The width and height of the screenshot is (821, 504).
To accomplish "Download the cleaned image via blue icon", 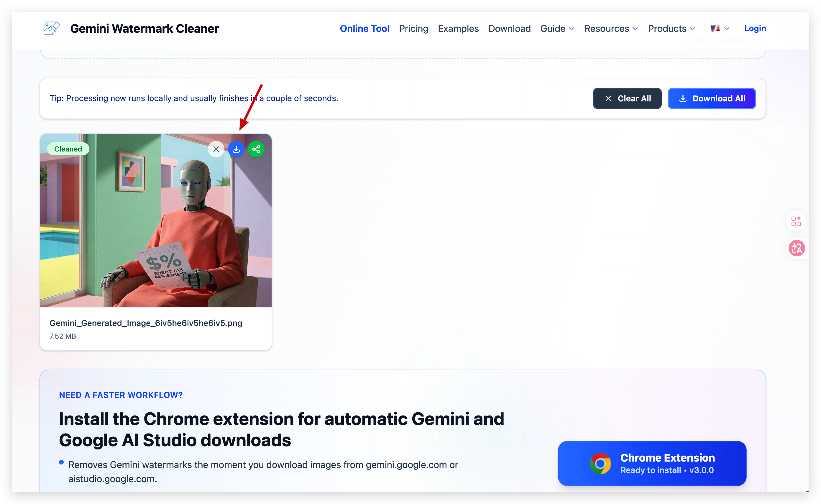I will (x=236, y=149).
